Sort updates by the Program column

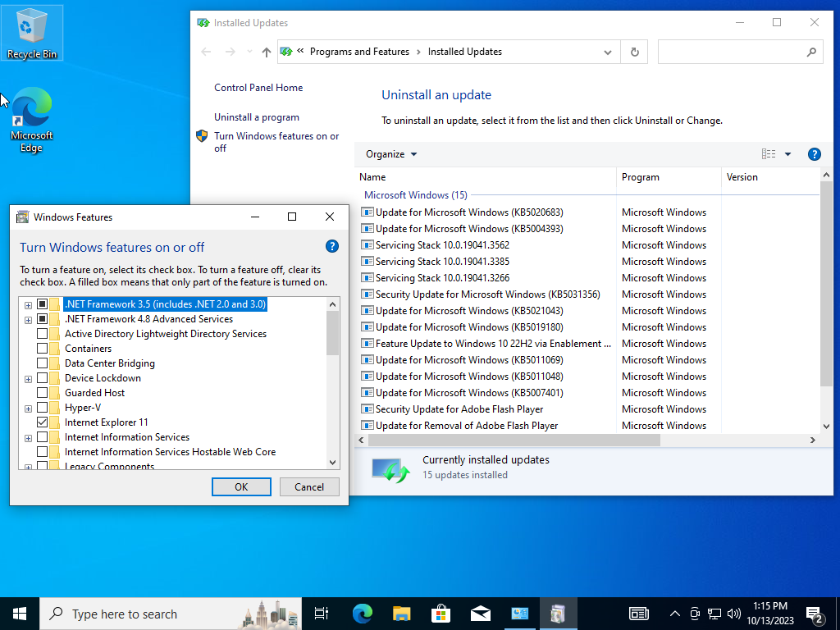click(x=669, y=177)
